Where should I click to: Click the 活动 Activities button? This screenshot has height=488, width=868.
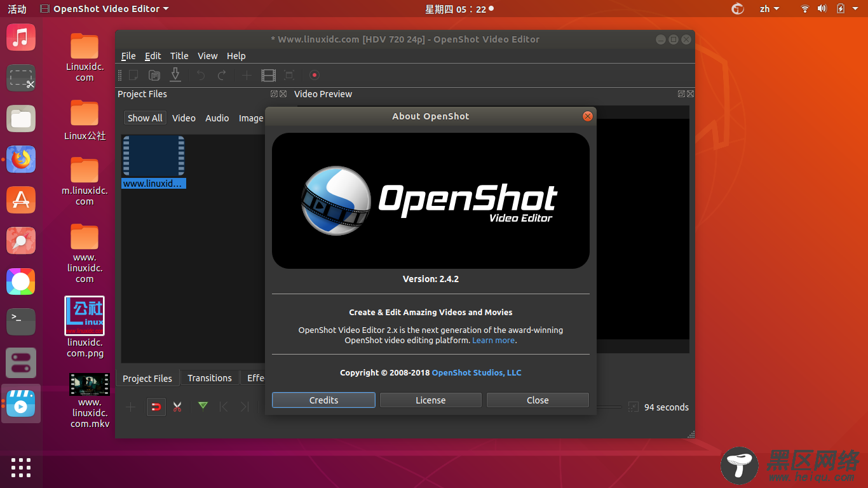point(17,9)
